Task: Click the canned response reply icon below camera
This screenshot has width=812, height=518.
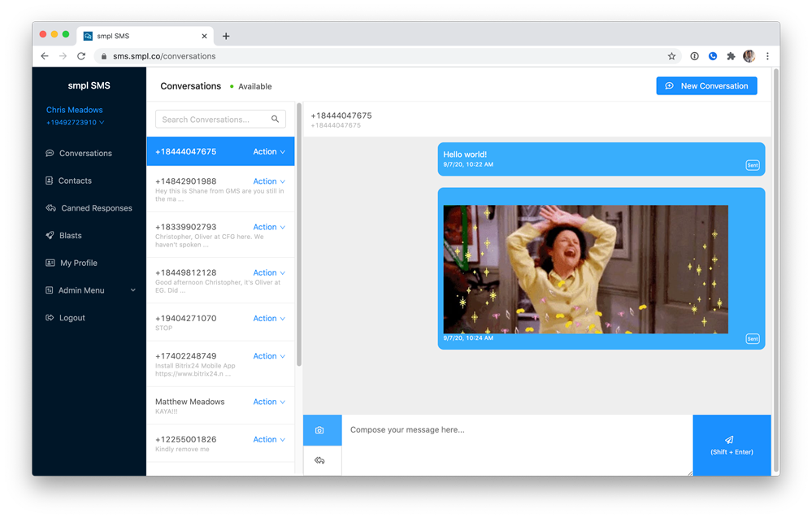Action: click(319, 460)
